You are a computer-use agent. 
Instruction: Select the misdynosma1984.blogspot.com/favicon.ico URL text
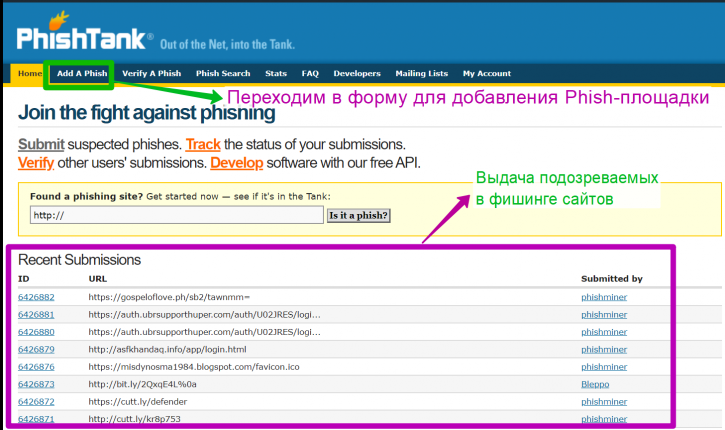point(194,367)
